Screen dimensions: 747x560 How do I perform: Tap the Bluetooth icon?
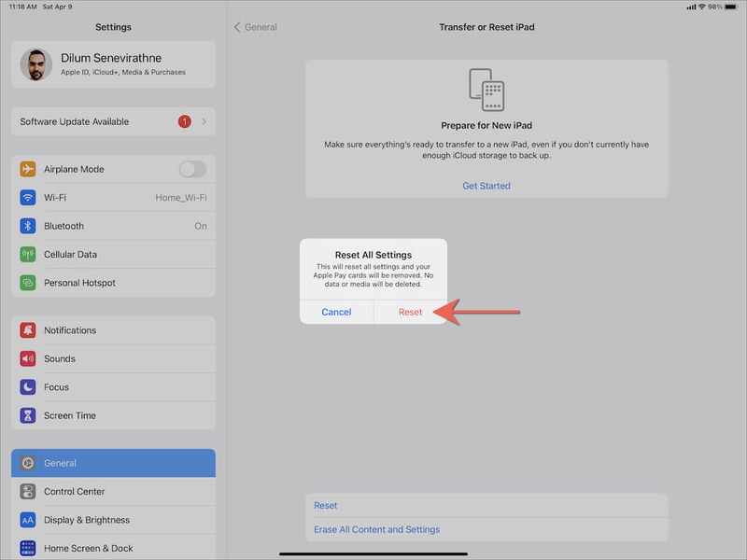tap(28, 226)
